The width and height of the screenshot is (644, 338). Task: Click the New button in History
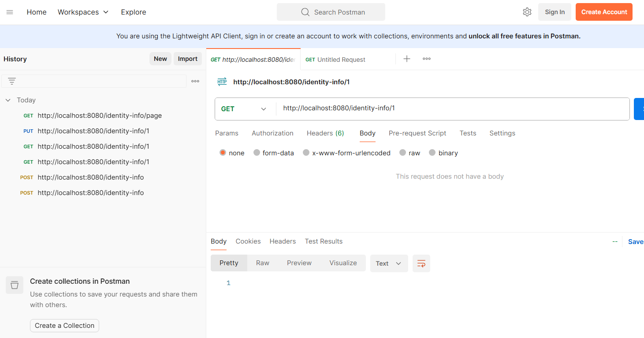click(160, 59)
